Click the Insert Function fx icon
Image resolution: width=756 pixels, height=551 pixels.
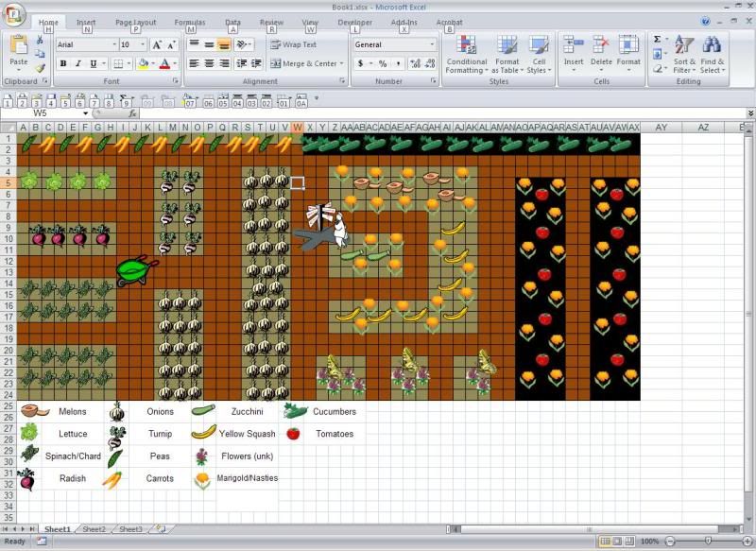tap(132, 113)
